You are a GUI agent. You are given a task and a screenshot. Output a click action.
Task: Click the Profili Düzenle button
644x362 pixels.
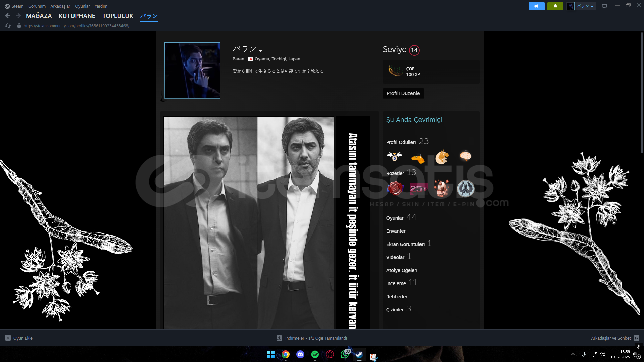pyautogui.click(x=403, y=93)
